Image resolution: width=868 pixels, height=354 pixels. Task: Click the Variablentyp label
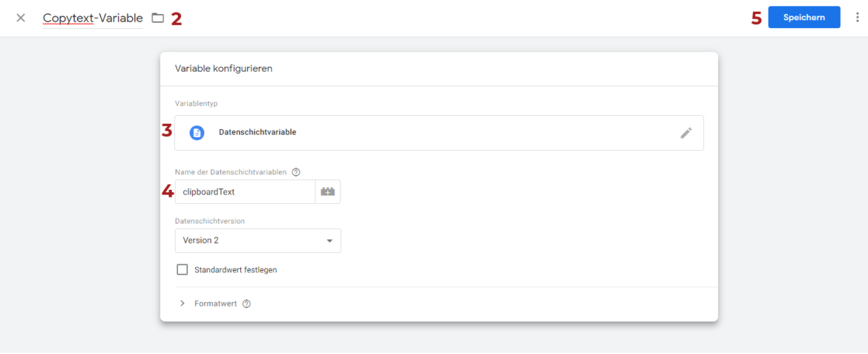pos(196,103)
